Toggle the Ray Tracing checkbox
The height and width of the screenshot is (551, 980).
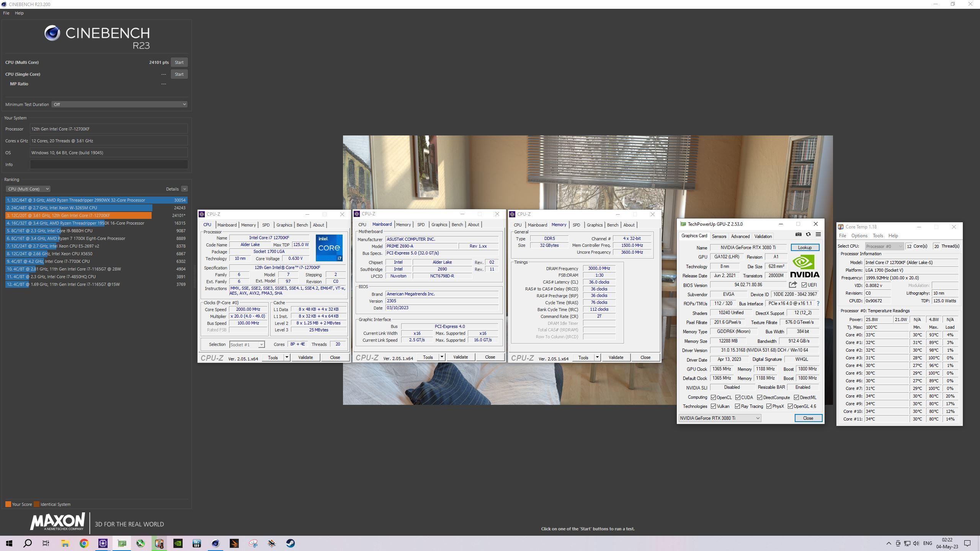737,406
